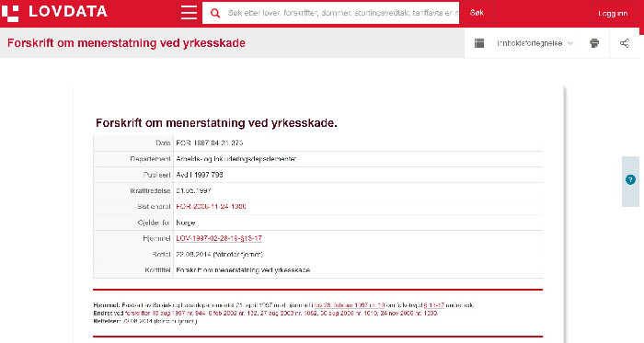Click the Lovdata logo
This screenshot has height=343, width=644.
pos(54,12)
